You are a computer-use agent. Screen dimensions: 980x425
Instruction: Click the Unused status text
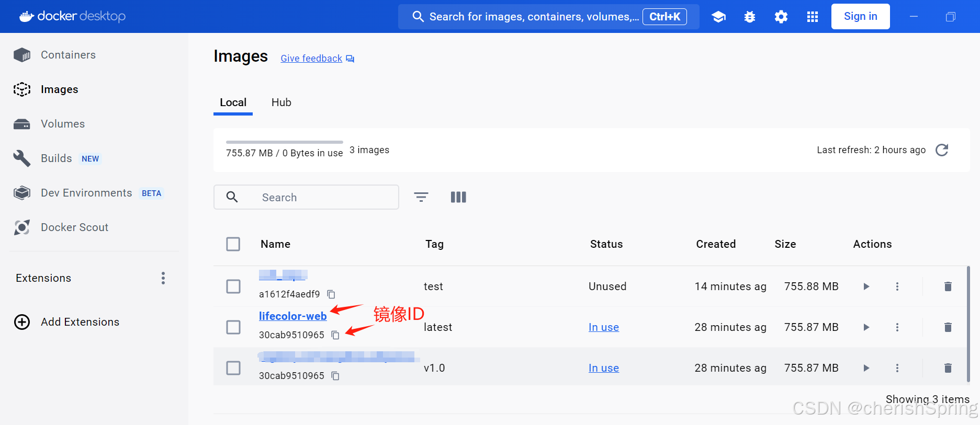tap(607, 286)
